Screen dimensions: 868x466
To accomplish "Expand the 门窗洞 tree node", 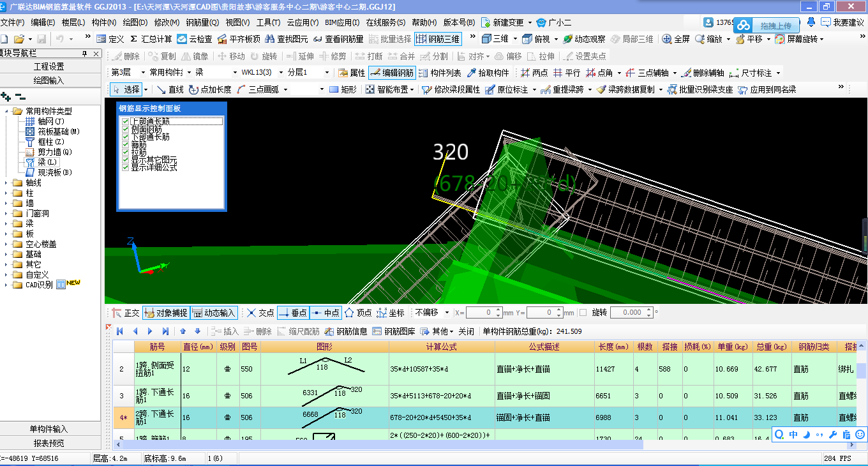I will [7, 213].
